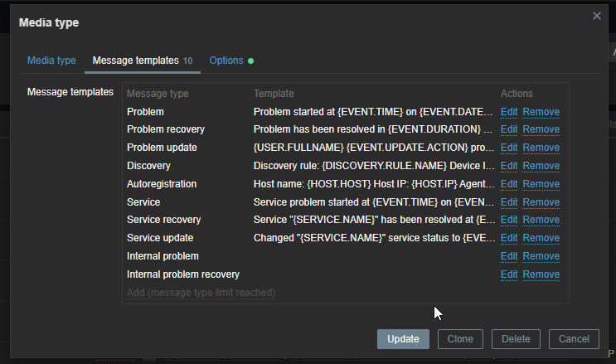Remove the Autoregistration template
Image resolution: width=616 pixels, height=364 pixels.
[x=541, y=184]
